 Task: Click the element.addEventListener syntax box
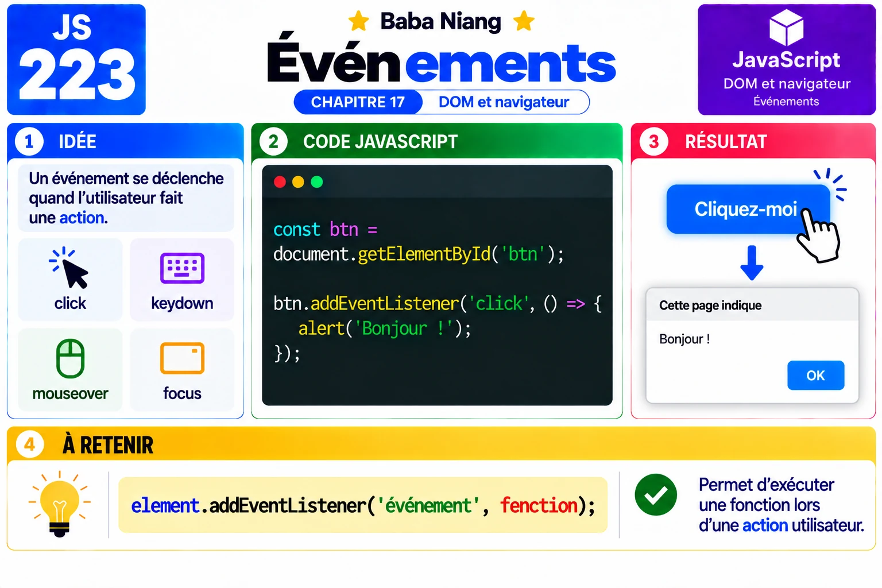(363, 505)
